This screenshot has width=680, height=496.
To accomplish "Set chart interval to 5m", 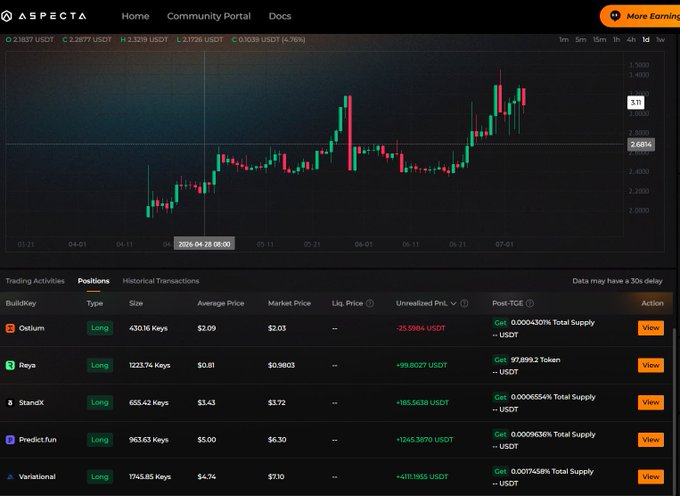I will tap(581, 39).
